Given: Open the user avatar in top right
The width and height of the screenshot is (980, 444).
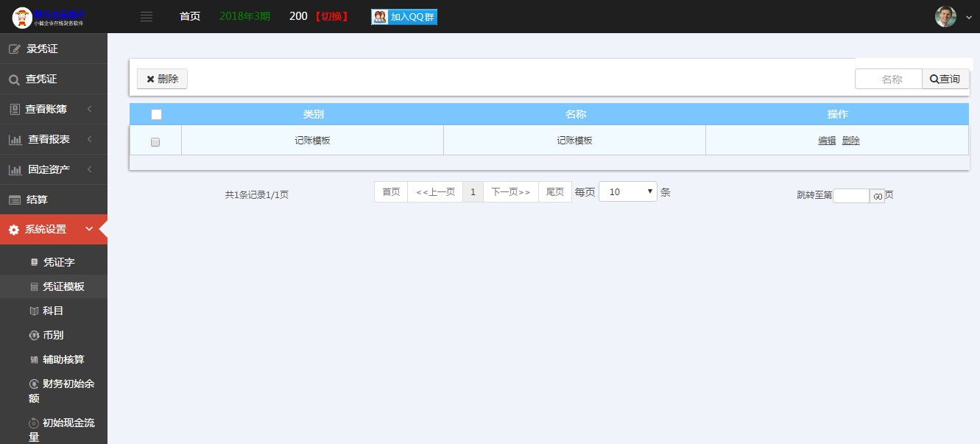Looking at the screenshot, I should [x=945, y=17].
